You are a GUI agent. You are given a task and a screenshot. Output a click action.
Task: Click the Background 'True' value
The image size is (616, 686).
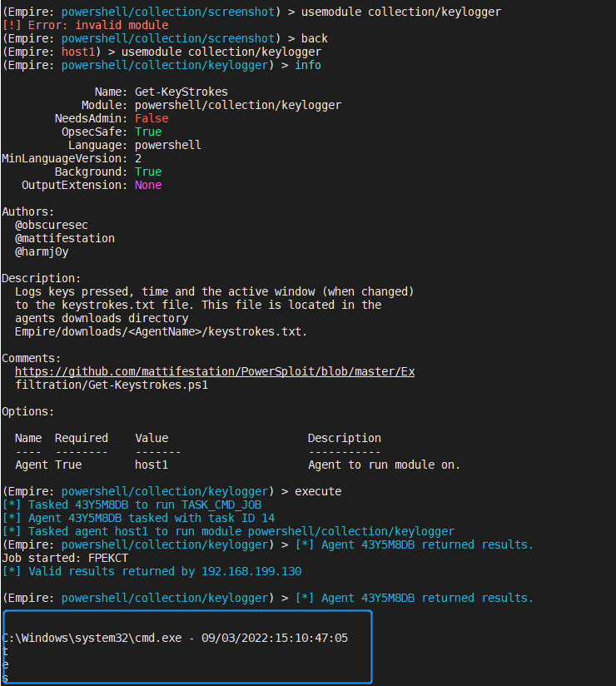click(148, 171)
